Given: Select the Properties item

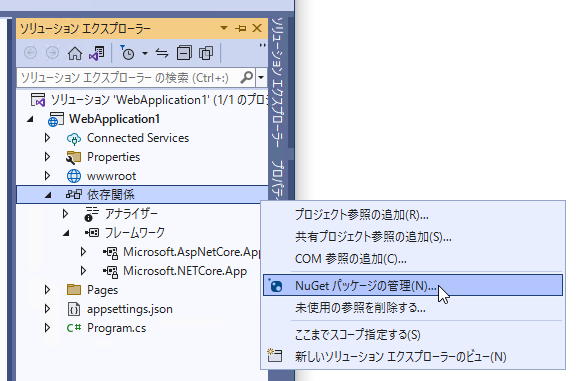Looking at the screenshot, I should click(x=113, y=157).
